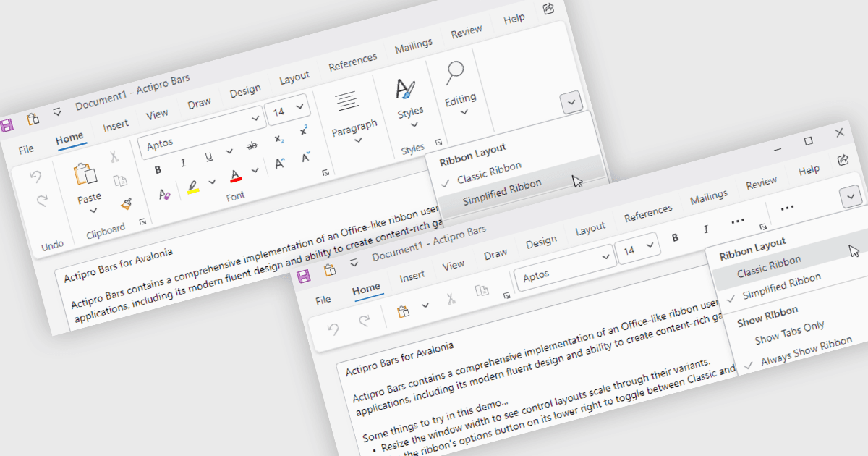868x456 pixels.
Task: Expand arrow under Paste label in back window
Action: click(93, 211)
